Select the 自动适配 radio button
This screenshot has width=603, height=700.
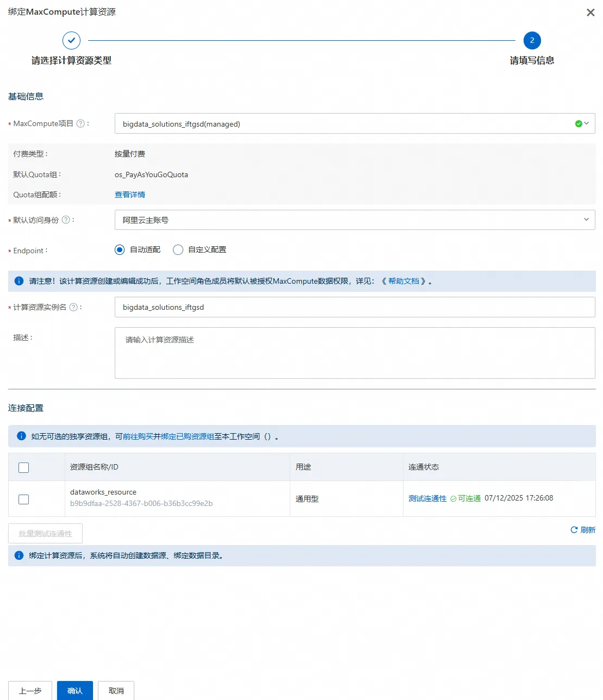pyautogui.click(x=120, y=250)
